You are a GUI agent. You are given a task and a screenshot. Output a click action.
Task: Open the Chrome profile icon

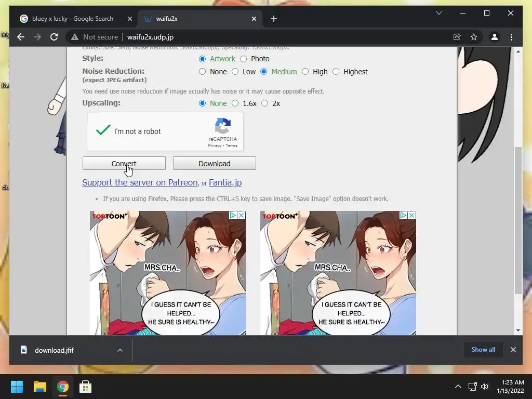495,37
